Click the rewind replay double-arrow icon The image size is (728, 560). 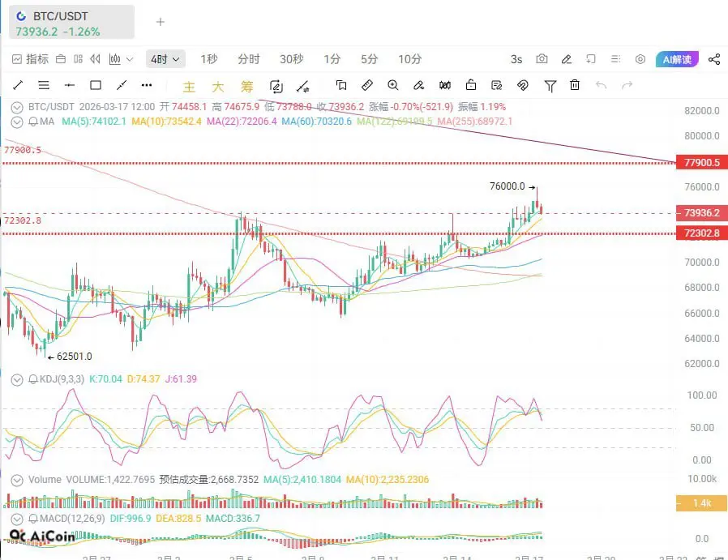click(95, 59)
